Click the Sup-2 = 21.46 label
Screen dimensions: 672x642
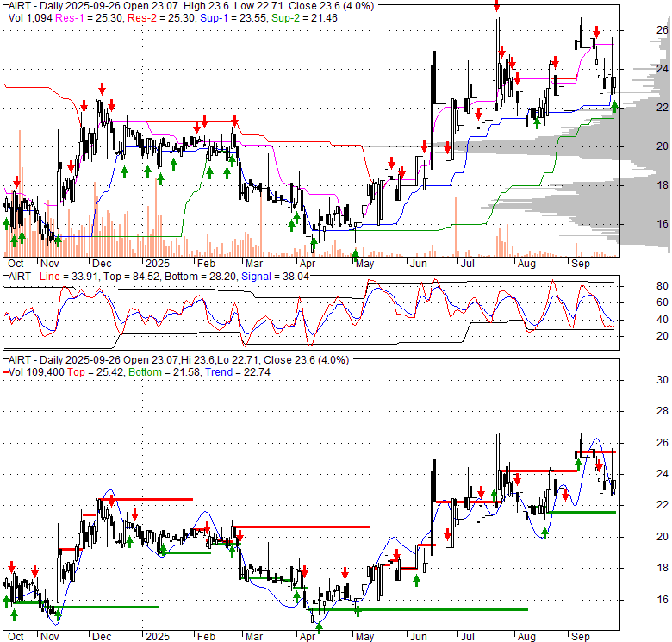tap(304, 18)
